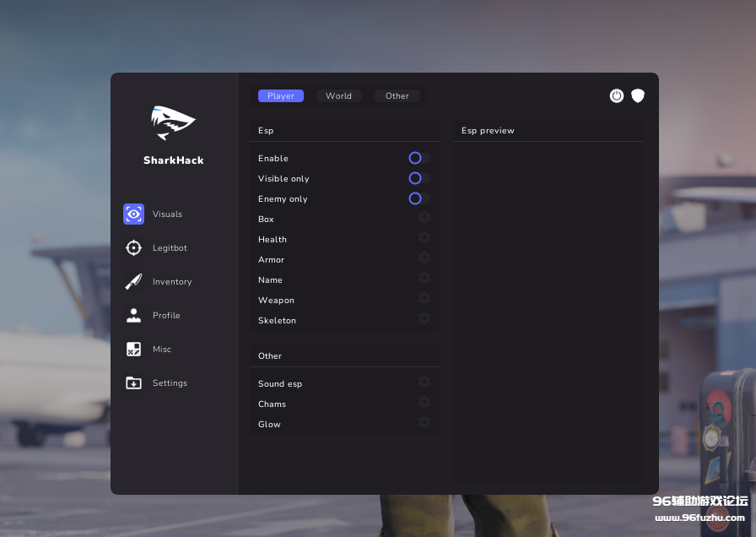This screenshot has height=537, width=756.
Task: Open the Glow gear settings icon
Action: pyautogui.click(x=424, y=423)
